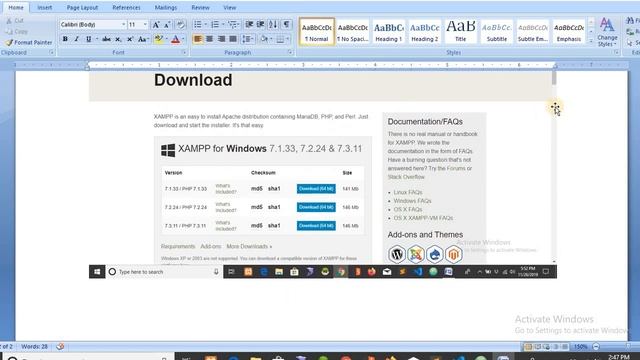This screenshot has width=640, height=360.
Task: Click the 150% zoom level
Action: 581,347
